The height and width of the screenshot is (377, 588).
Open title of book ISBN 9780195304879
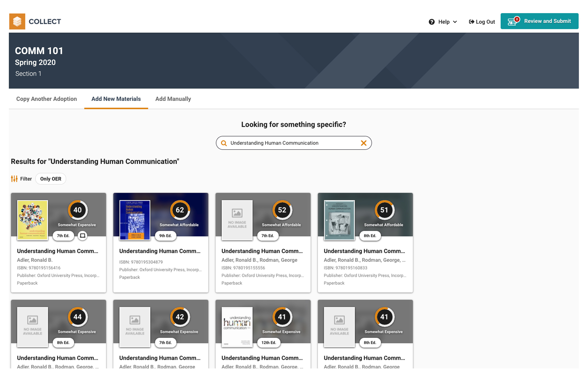click(x=160, y=251)
